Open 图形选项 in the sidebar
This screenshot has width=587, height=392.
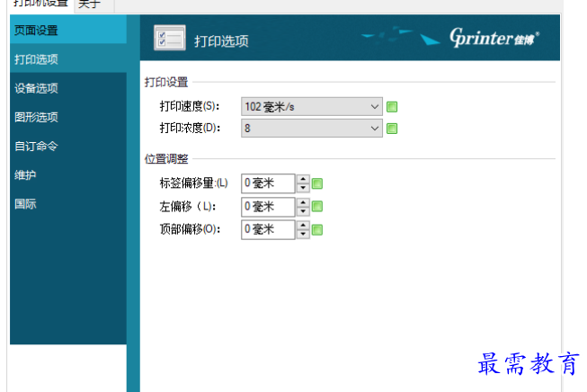point(36,117)
